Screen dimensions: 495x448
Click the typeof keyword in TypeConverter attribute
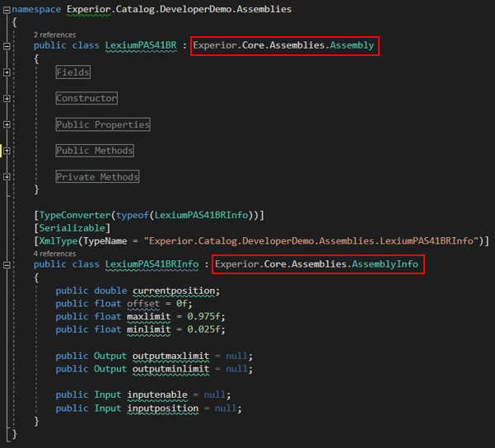tap(133, 215)
